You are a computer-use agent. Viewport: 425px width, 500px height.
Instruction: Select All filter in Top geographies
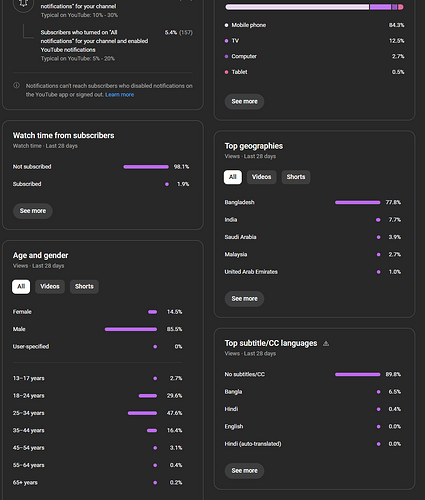(x=233, y=177)
